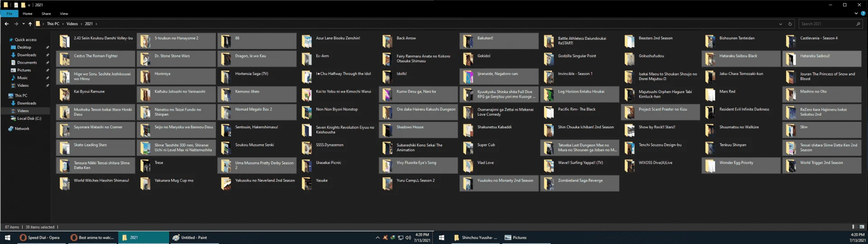868x244 pixels.
Task: Select the Zombieland Saga Revenge folder name
Action: click(x=580, y=181)
